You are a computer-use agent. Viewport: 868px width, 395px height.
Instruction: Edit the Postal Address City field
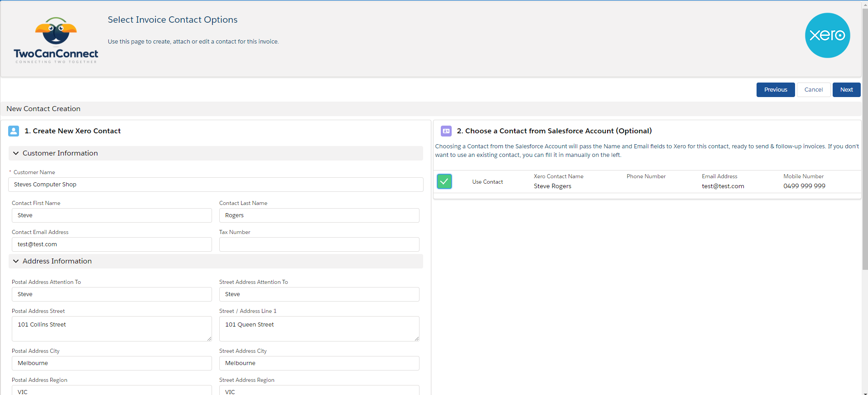[112, 363]
